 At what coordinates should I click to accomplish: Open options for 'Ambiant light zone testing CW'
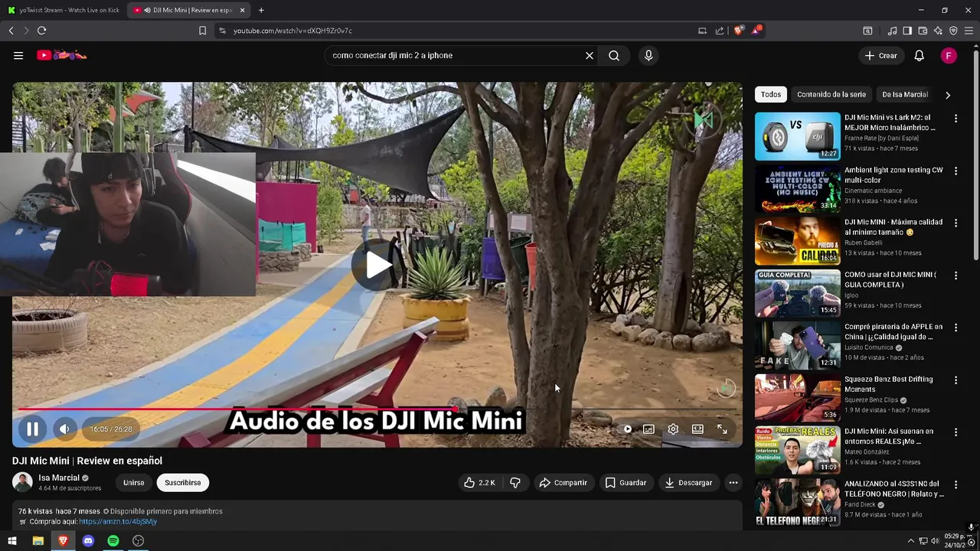[x=955, y=171]
